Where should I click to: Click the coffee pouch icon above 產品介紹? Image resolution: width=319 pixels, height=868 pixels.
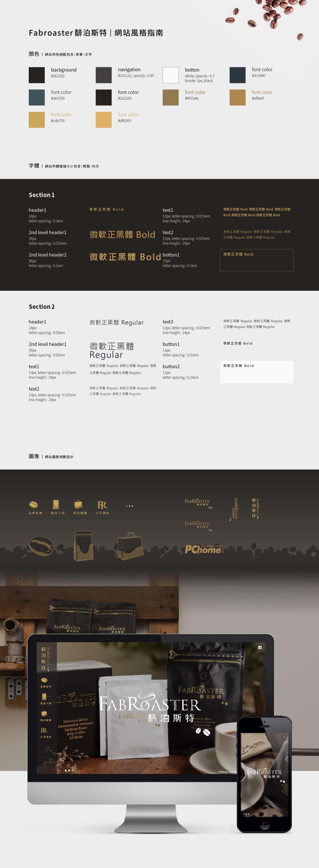[56, 504]
